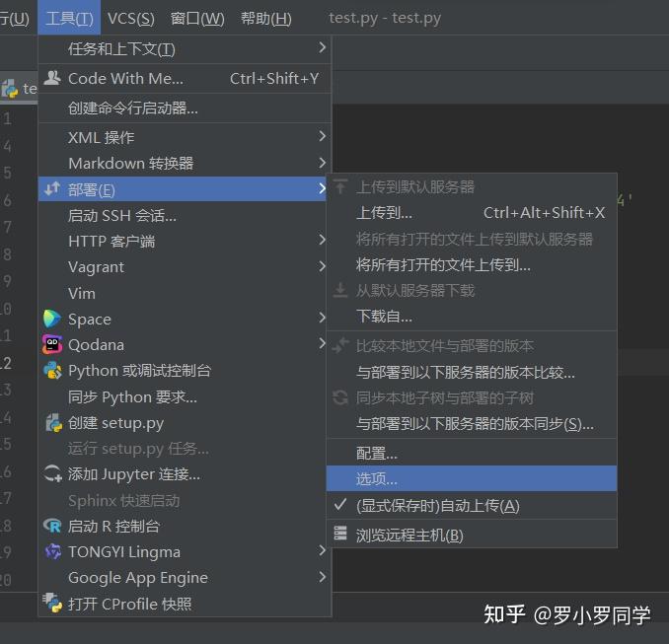Open the 窗口(W) menu
This screenshot has width=669, height=644.
pyautogui.click(x=197, y=18)
